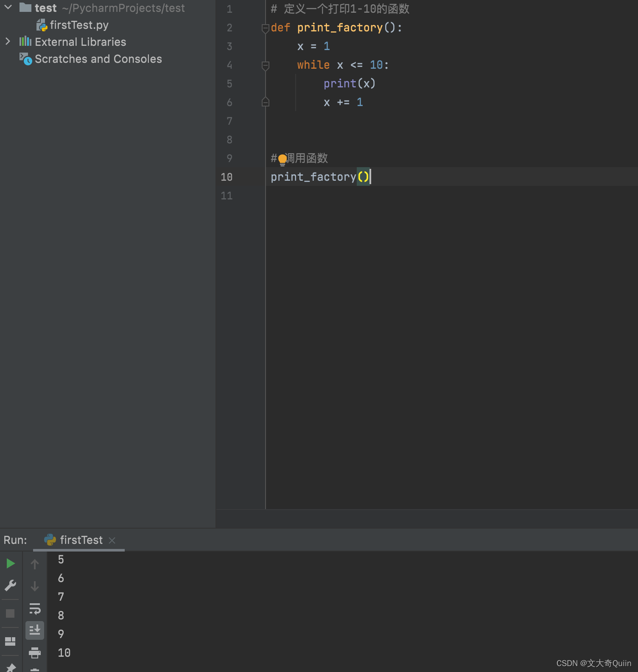Image resolution: width=638 pixels, height=672 pixels.
Task: Click the comment on line 9
Action: pos(299,158)
